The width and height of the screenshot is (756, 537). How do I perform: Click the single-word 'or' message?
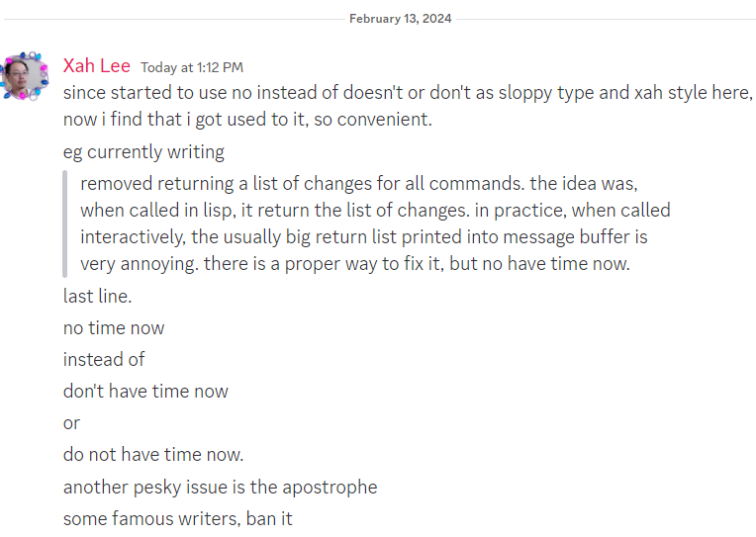coord(71,423)
